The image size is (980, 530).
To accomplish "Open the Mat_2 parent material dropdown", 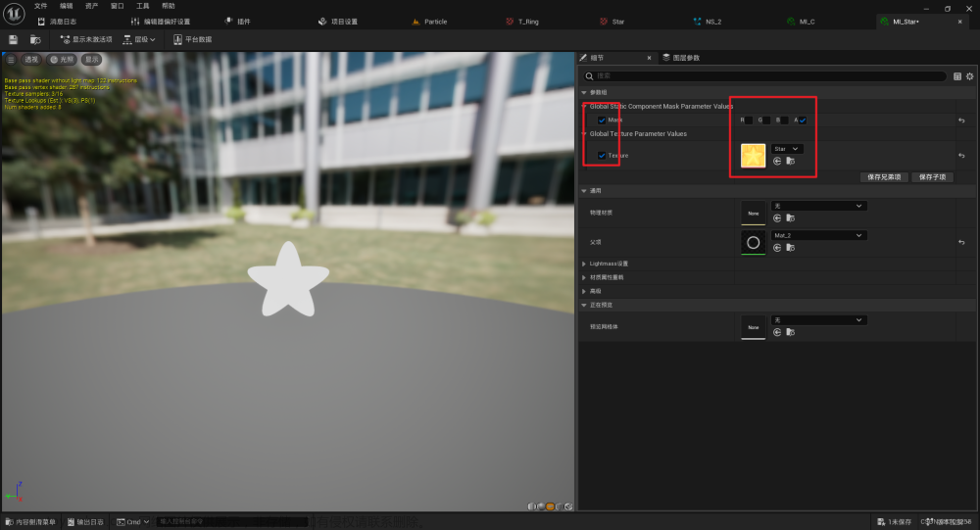I will pyautogui.click(x=818, y=236).
